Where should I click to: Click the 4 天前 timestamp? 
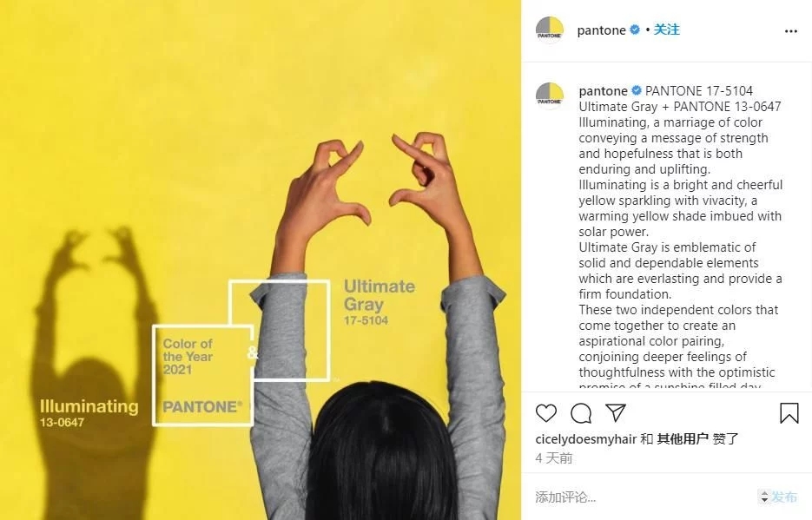[554, 458]
